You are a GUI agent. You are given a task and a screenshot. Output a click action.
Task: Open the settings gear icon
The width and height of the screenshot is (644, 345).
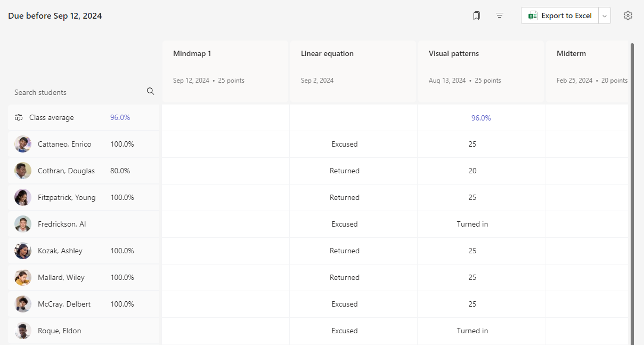(628, 16)
